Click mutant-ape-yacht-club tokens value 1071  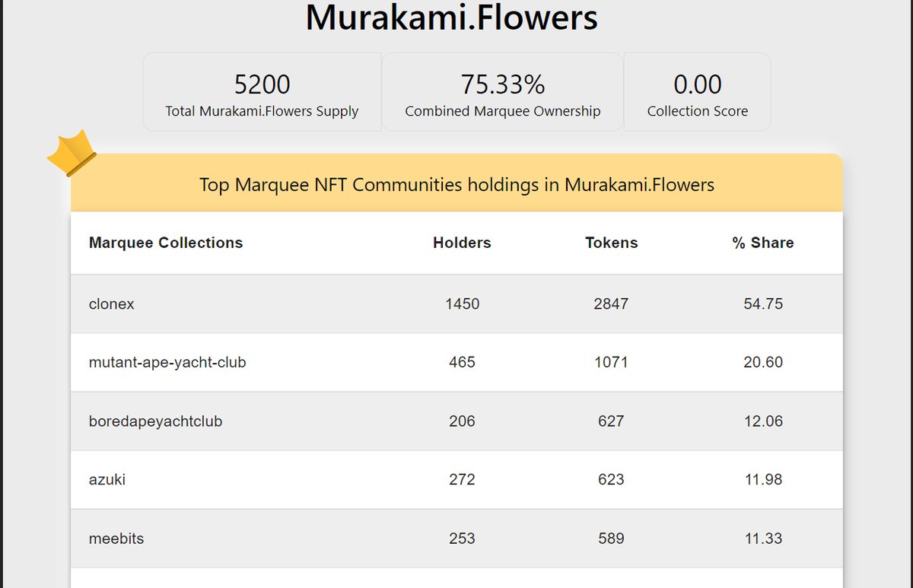coord(611,362)
